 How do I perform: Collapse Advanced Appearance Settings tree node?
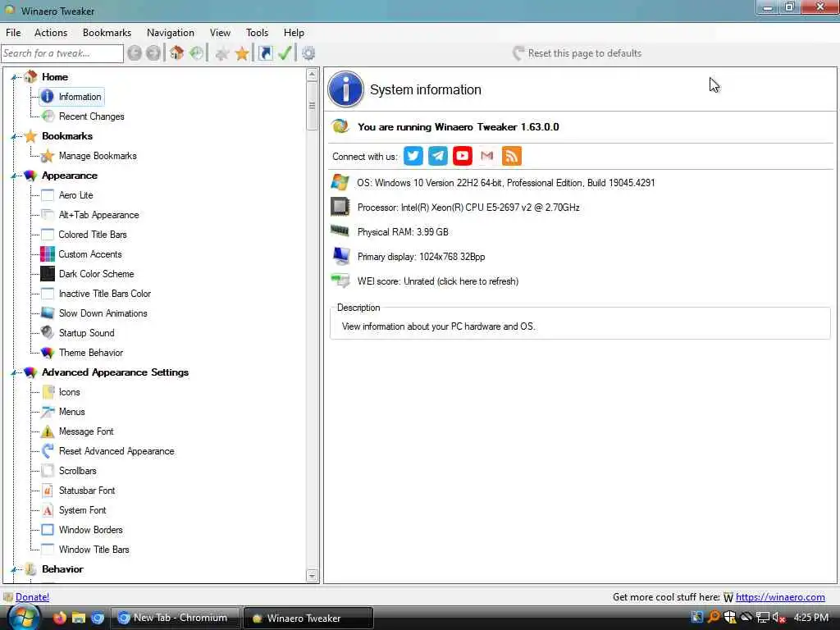tap(13, 372)
